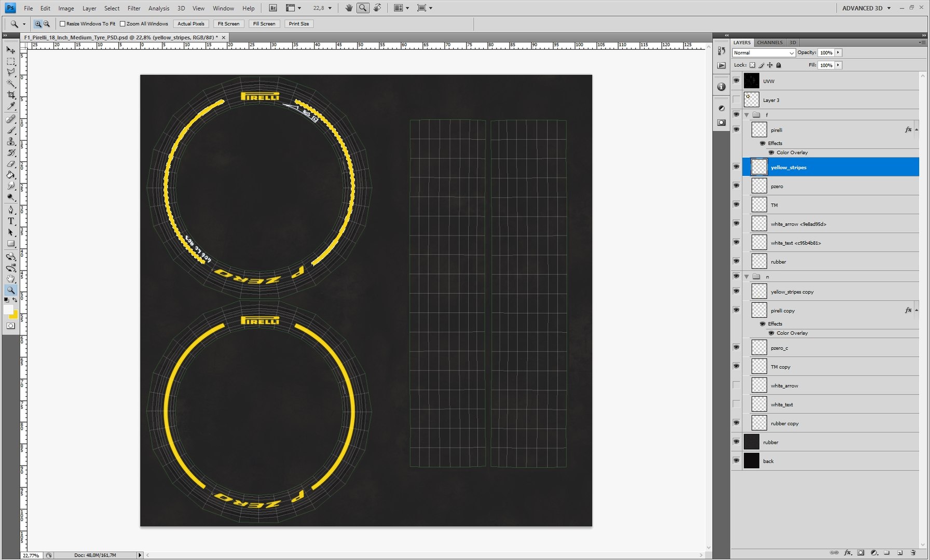Select the rubber copy layer
This screenshot has width=930, height=560.
pos(831,423)
